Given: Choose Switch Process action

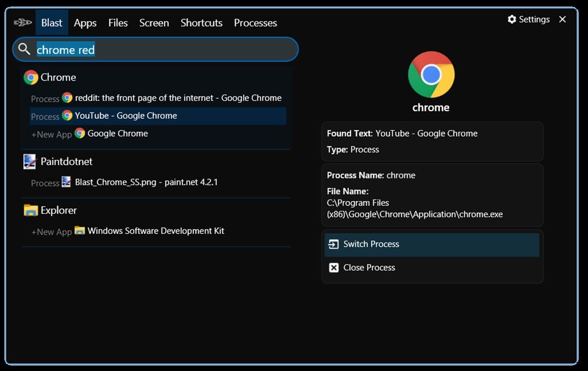Looking at the screenshot, I should point(432,245).
